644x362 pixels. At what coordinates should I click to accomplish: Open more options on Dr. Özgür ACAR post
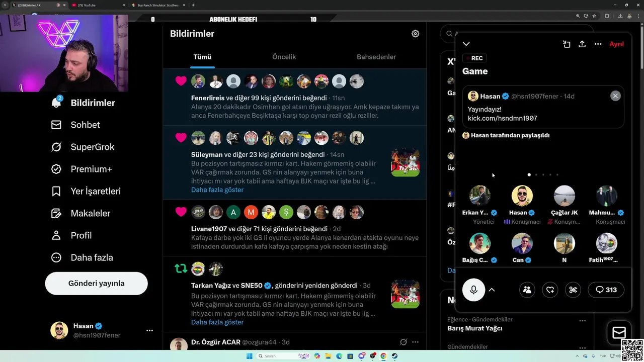[x=415, y=342]
